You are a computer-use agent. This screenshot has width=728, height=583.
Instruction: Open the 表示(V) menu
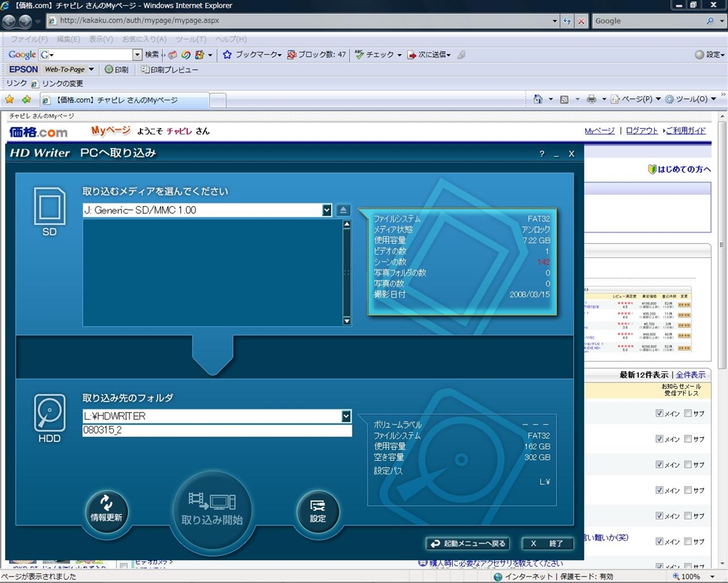101,39
